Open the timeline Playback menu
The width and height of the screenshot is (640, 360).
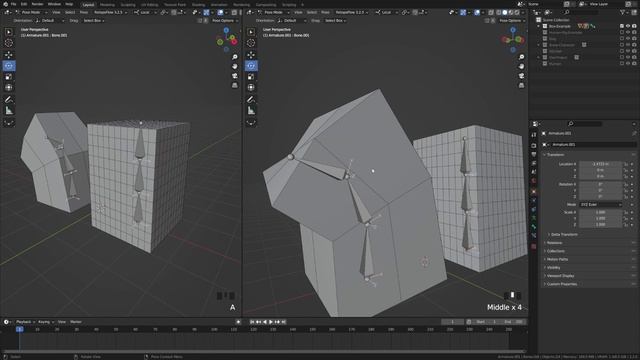[x=25, y=322]
